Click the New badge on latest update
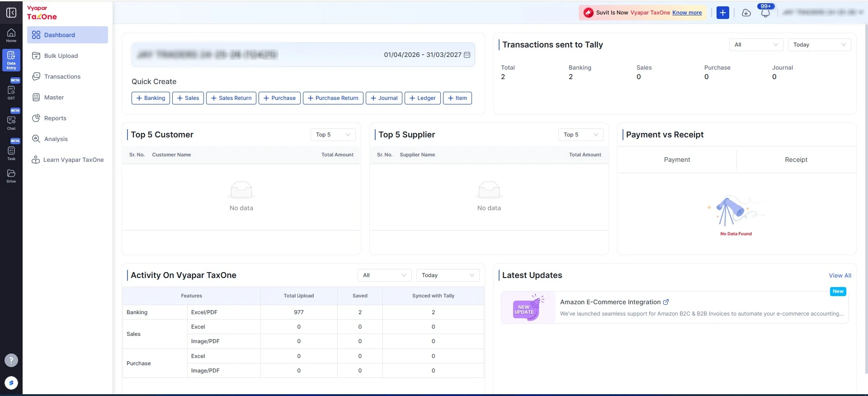 (x=838, y=292)
